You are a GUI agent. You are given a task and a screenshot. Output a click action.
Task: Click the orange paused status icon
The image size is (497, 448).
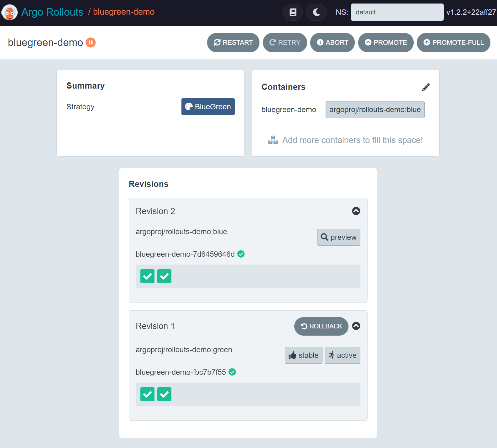click(x=91, y=42)
